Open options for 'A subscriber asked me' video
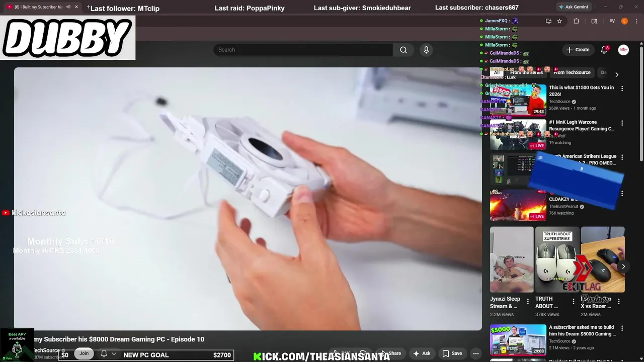This screenshot has height=362, width=644. [622, 328]
